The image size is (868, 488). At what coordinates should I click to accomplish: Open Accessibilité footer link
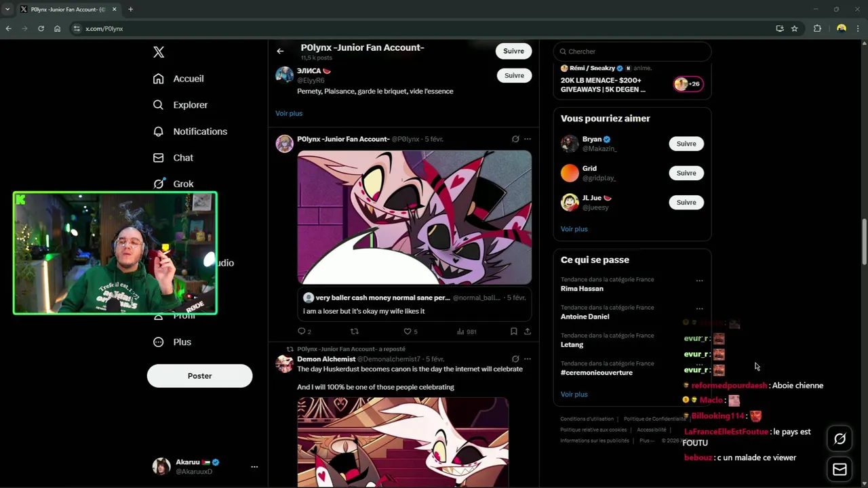pyautogui.click(x=651, y=430)
